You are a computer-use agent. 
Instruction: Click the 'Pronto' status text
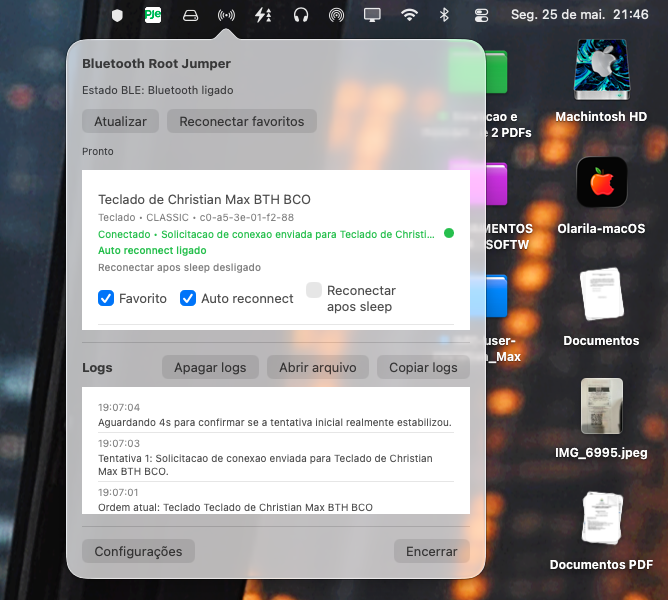pos(98,151)
